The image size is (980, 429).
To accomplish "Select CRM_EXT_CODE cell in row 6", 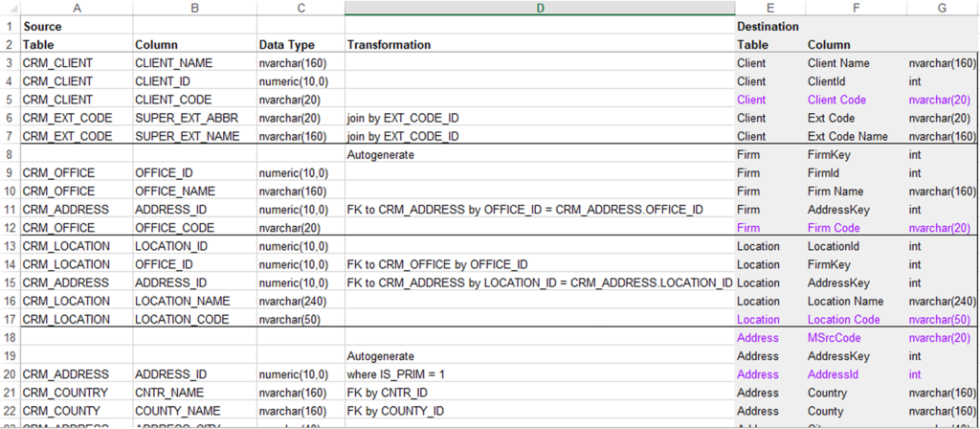I will click(x=77, y=118).
